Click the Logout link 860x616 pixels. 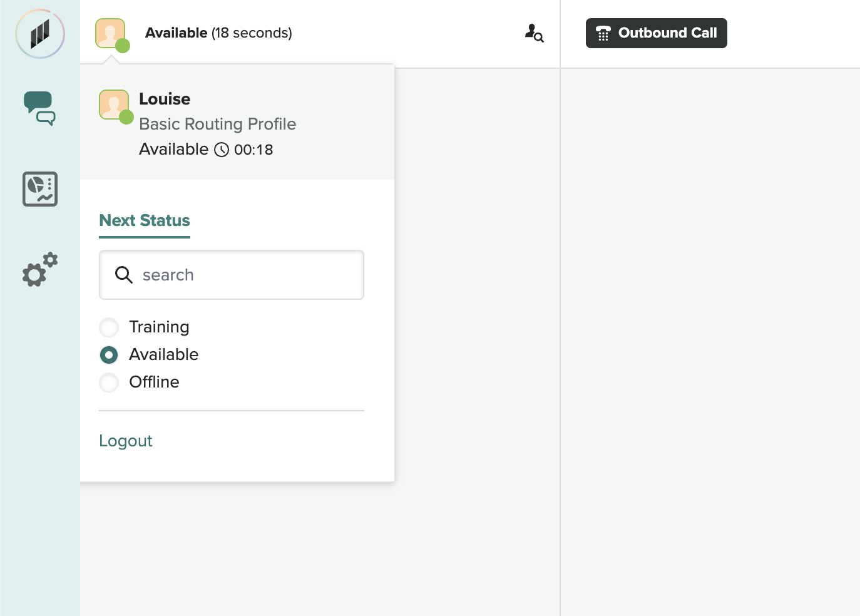click(126, 441)
